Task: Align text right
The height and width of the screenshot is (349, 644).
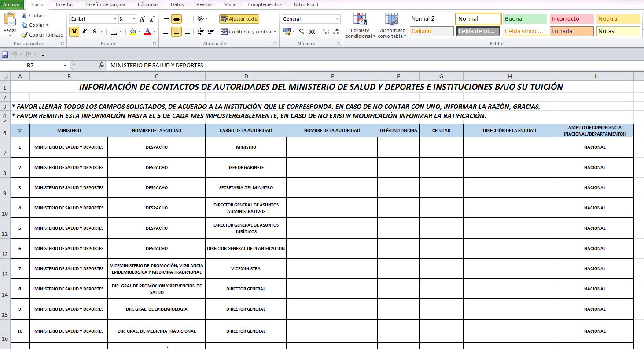Action: [187, 32]
